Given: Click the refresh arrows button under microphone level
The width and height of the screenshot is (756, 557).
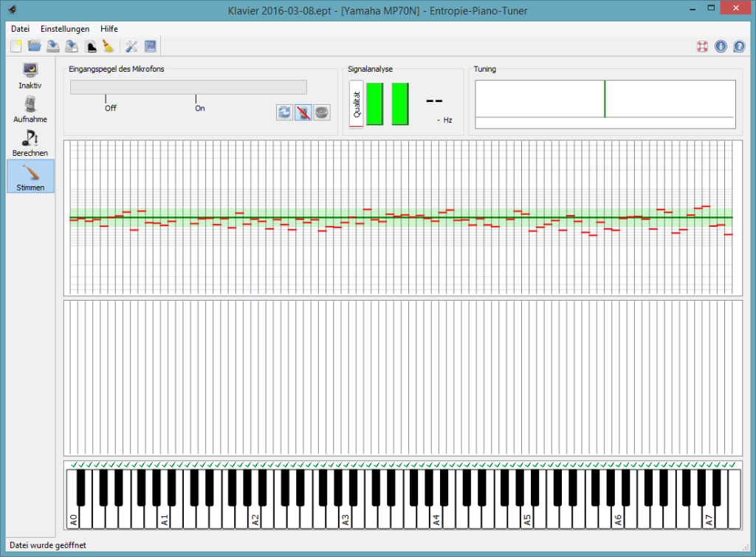Looking at the screenshot, I should pyautogui.click(x=284, y=112).
